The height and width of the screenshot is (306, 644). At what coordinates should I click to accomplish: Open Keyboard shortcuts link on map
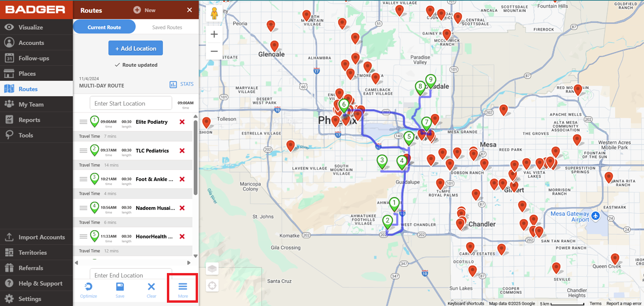(x=466, y=303)
